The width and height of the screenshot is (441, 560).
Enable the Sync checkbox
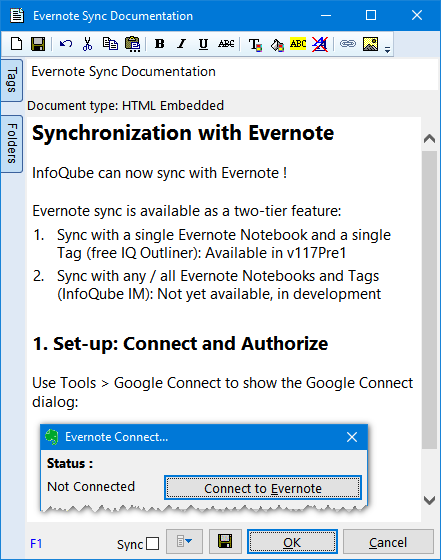click(152, 544)
